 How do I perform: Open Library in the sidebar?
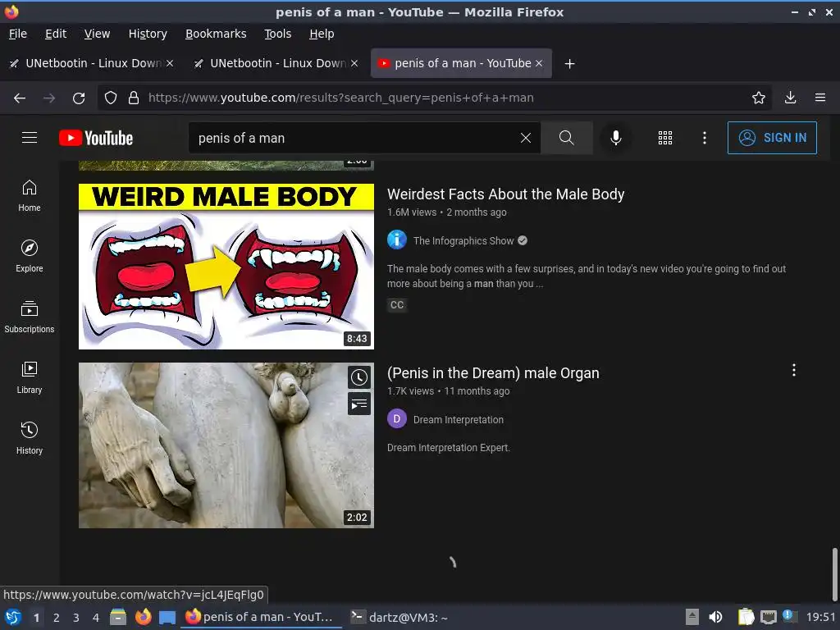tap(30, 377)
